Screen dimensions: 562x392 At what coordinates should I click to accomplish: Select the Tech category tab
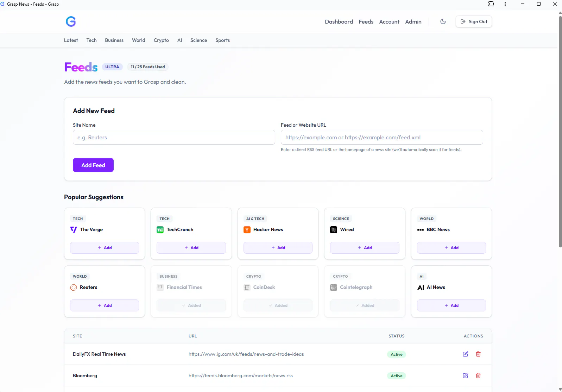click(x=91, y=40)
